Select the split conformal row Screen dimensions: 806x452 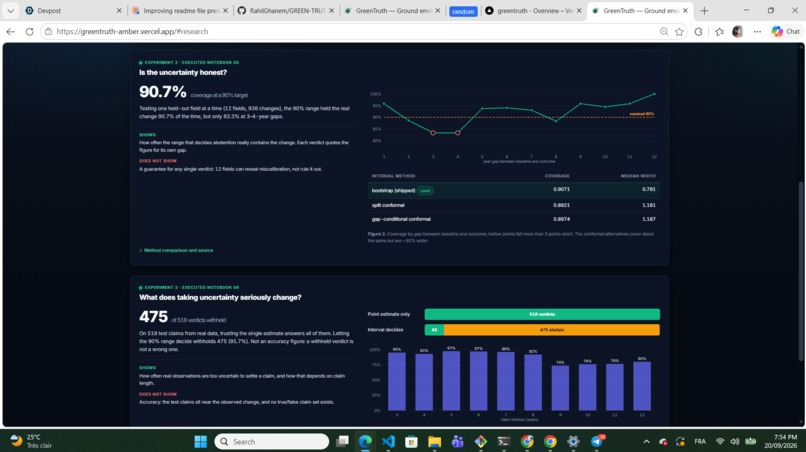(x=514, y=205)
